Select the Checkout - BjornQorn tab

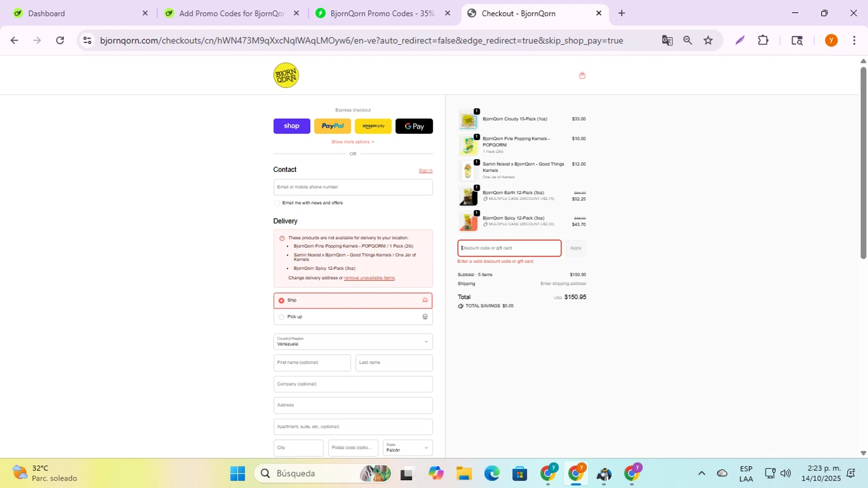pos(535,13)
